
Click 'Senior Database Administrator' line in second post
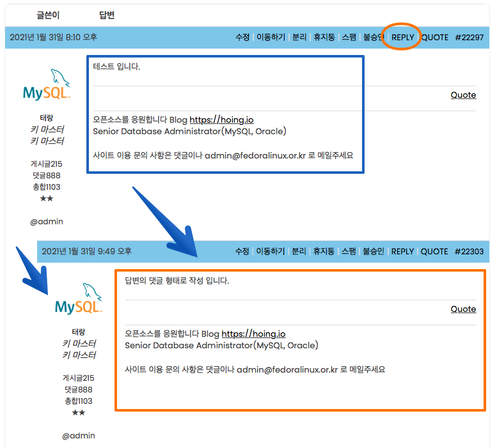221,345
